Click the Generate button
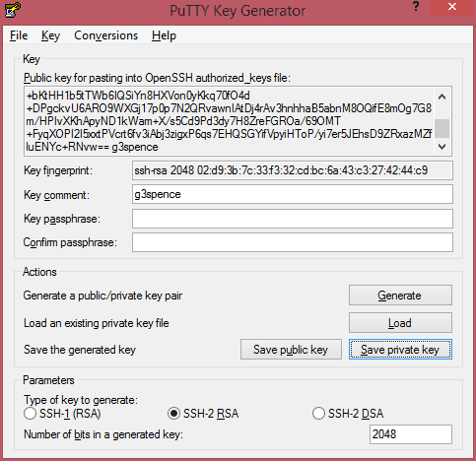 (x=400, y=296)
